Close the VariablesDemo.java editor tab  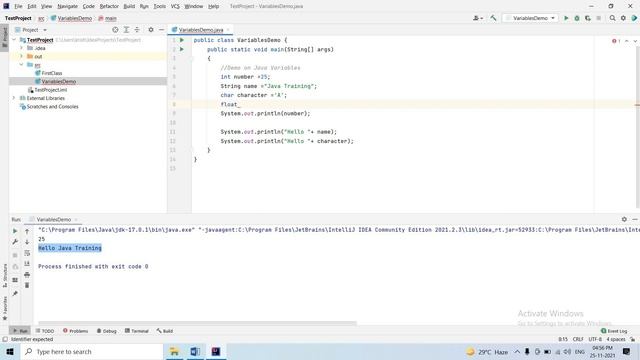tap(228, 30)
